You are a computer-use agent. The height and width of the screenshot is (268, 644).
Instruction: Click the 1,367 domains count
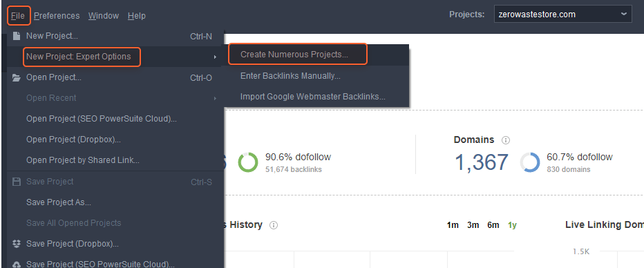pos(482,162)
